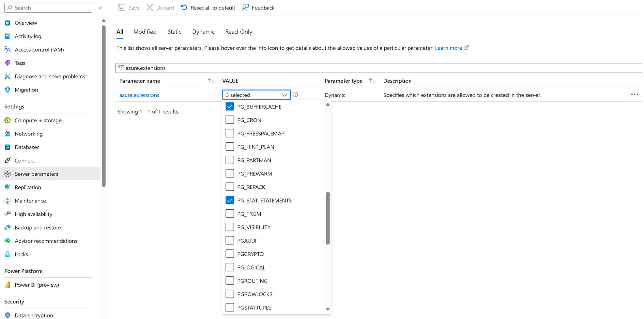This screenshot has height=319, width=644.
Task: Tick the PG_HINT_PLAN checkbox
Action: point(230,147)
